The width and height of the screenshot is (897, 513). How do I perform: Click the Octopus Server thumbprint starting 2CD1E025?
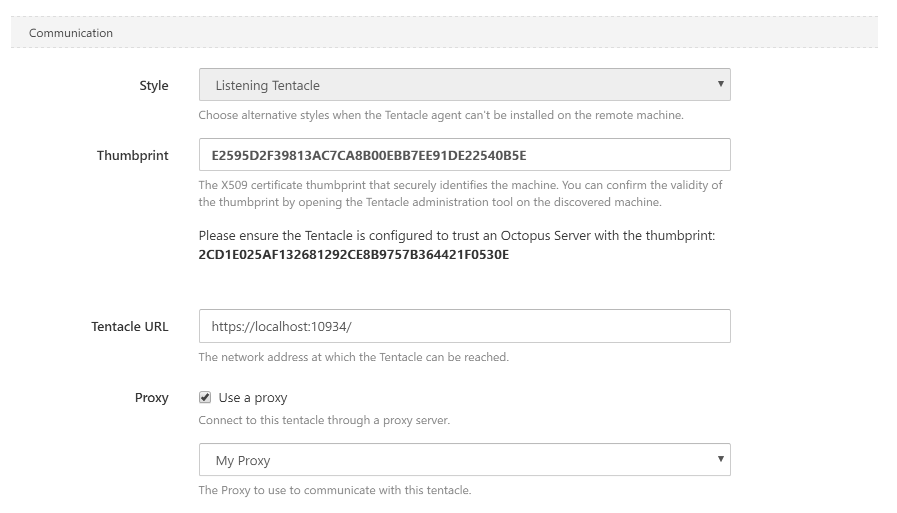coord(354,255)
